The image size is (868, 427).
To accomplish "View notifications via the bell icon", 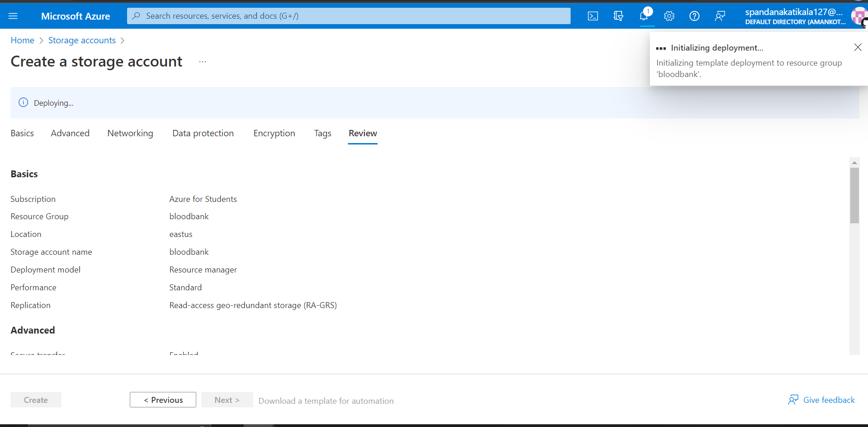I will click(x=643, y=15).
